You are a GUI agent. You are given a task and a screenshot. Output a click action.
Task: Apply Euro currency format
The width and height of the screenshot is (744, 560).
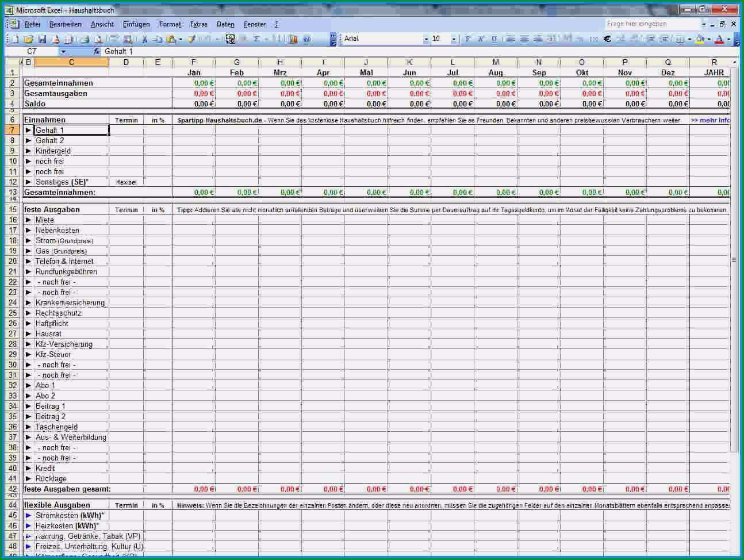coord(608,39)
